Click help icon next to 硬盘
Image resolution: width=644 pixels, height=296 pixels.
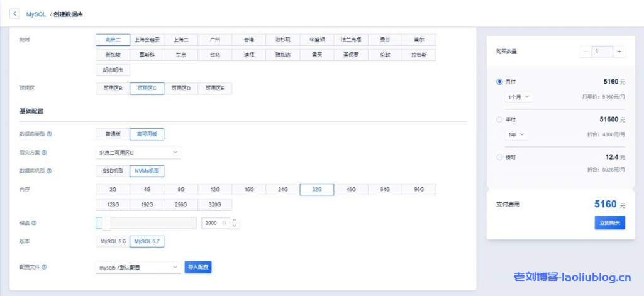[x=34, y=223]
